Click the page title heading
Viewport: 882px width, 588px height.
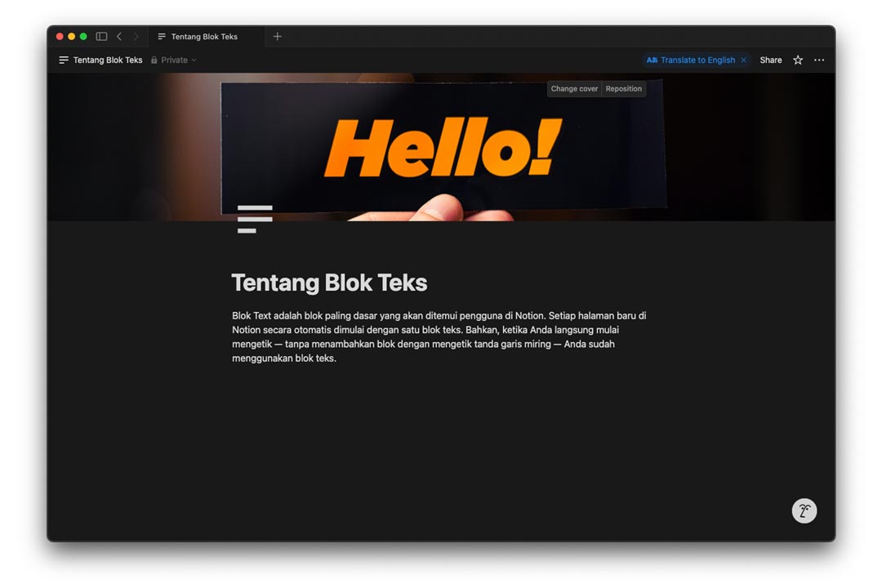pyautogui.click(x=329, y=283)
